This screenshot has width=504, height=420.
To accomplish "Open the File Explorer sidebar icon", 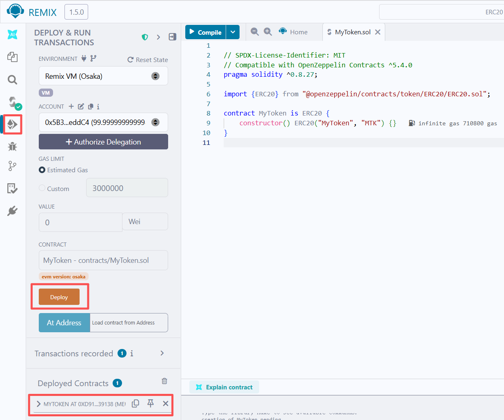I will click(12, 57).
